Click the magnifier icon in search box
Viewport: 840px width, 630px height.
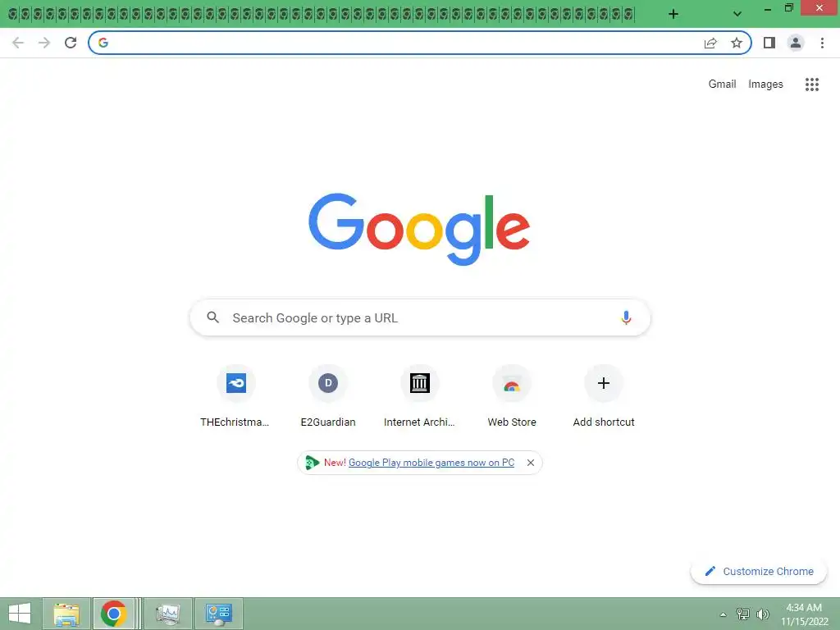click(x=212, y=317)
